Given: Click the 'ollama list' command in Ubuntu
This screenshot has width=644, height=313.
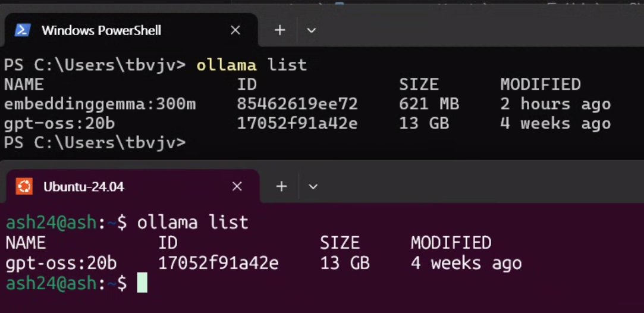Looking at the screenshot, I should [193, 223].
